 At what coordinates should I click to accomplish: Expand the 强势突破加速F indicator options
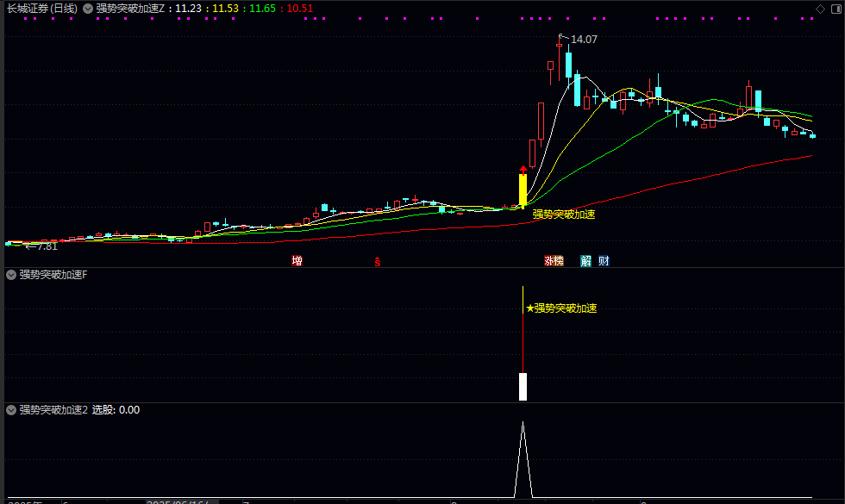(x=10, y=275)
